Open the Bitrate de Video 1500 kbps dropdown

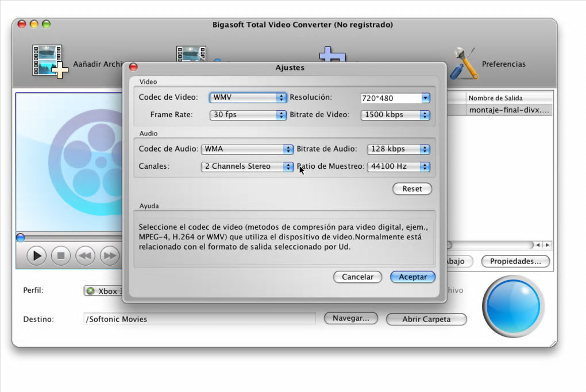(395, 115)
